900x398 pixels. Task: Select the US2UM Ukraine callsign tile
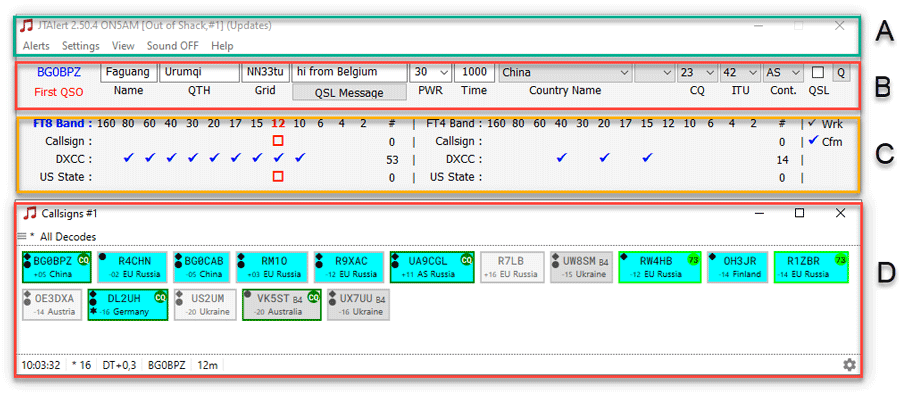205,304
